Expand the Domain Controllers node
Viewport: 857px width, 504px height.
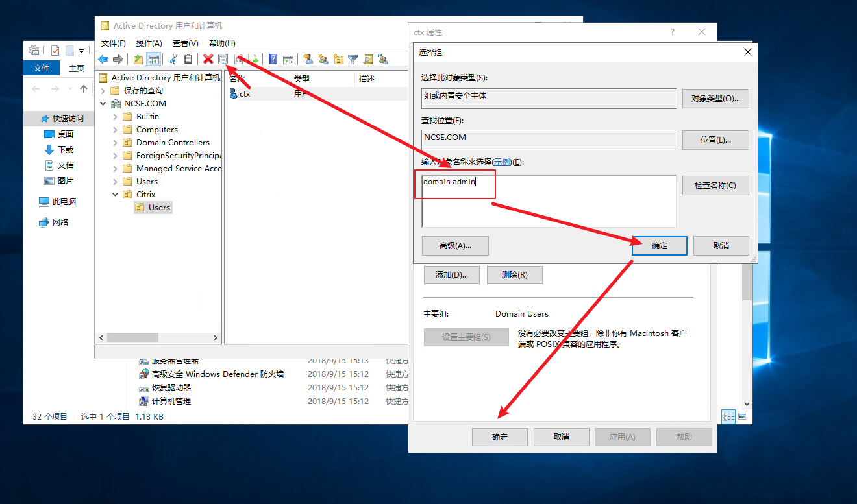click(116, 143)
